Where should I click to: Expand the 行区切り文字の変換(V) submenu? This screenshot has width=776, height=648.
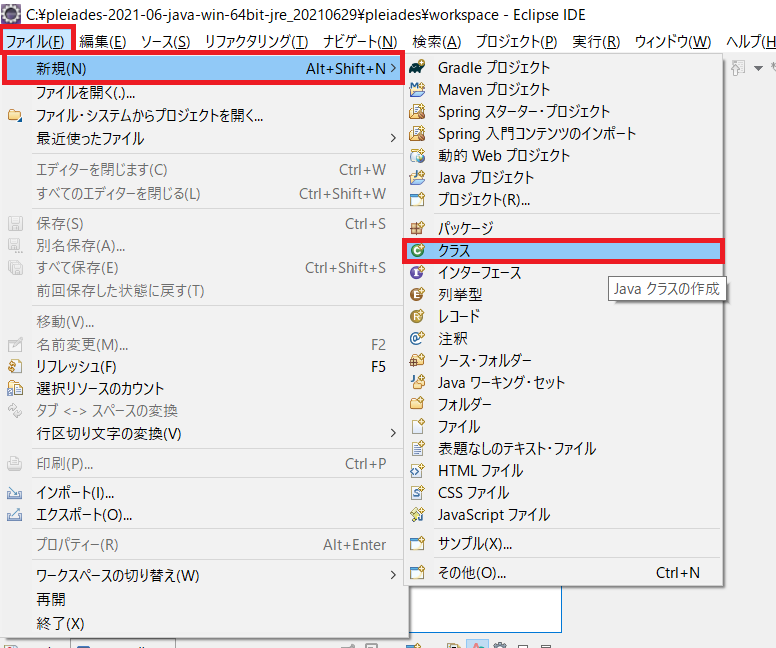pos(393,433)
